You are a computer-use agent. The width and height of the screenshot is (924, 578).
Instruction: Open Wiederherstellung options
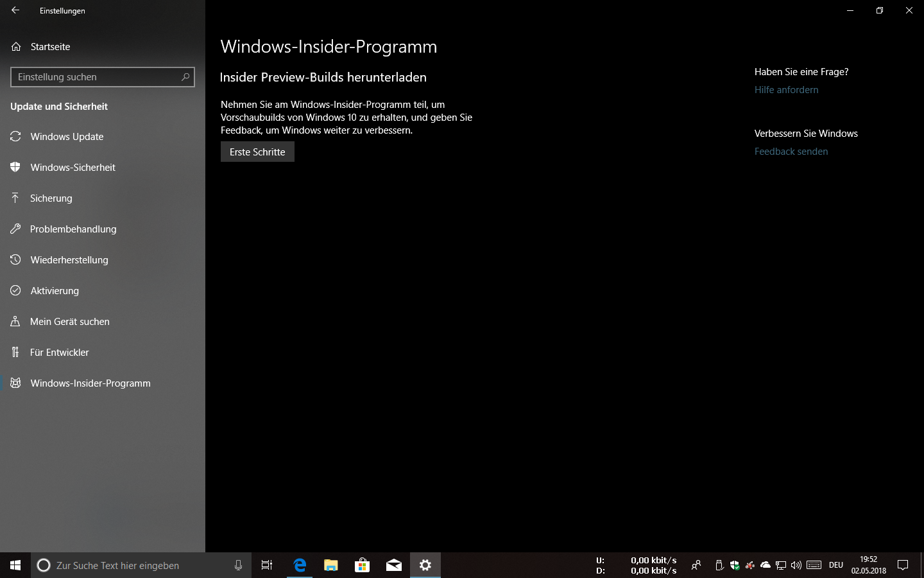tap(103, 259)
